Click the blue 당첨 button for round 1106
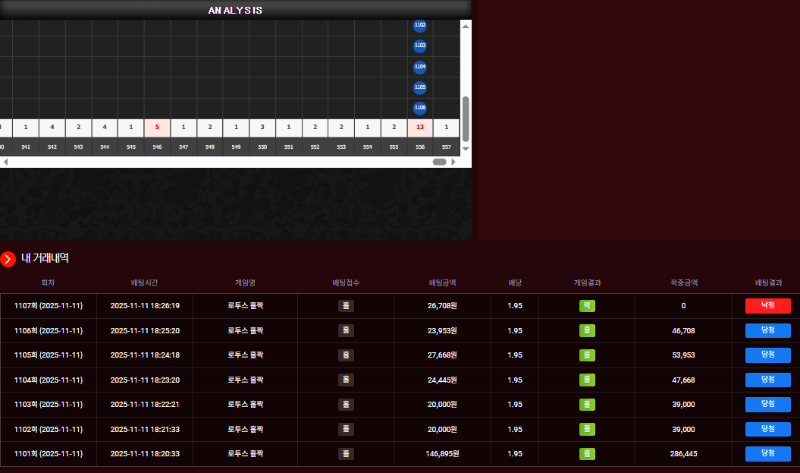 (x=768, y=330)
